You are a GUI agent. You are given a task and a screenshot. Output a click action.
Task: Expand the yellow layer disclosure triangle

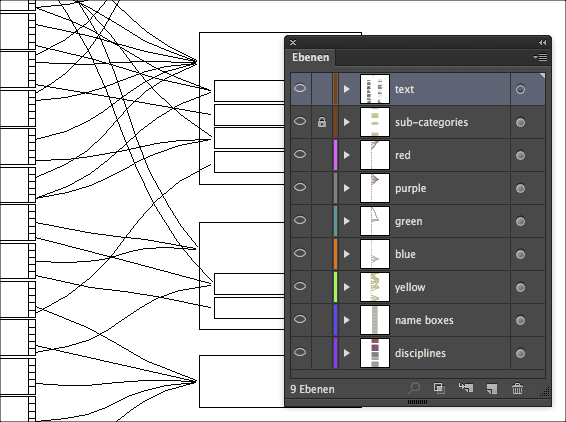tap(347, 287)
